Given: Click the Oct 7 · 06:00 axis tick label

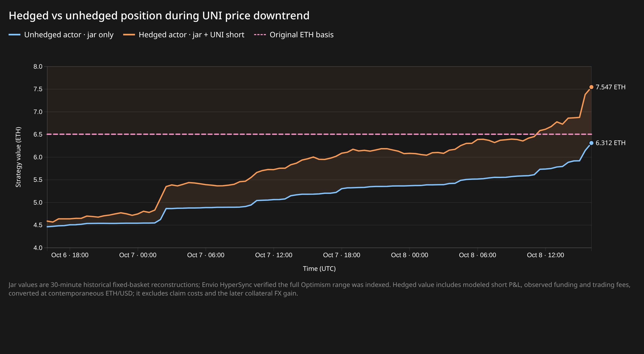Looking at the screenshot, I should click(206, 255).
